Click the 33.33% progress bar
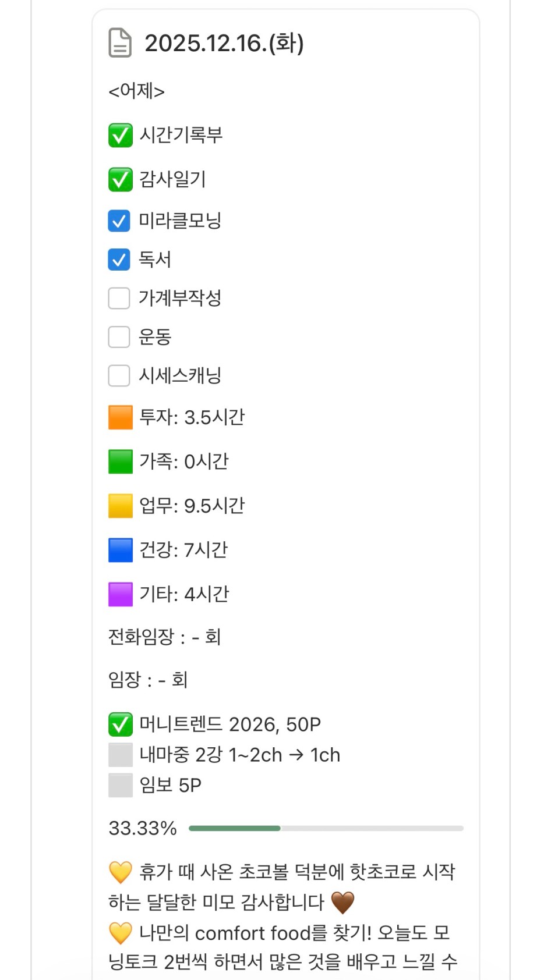 (x=326, y=828)
